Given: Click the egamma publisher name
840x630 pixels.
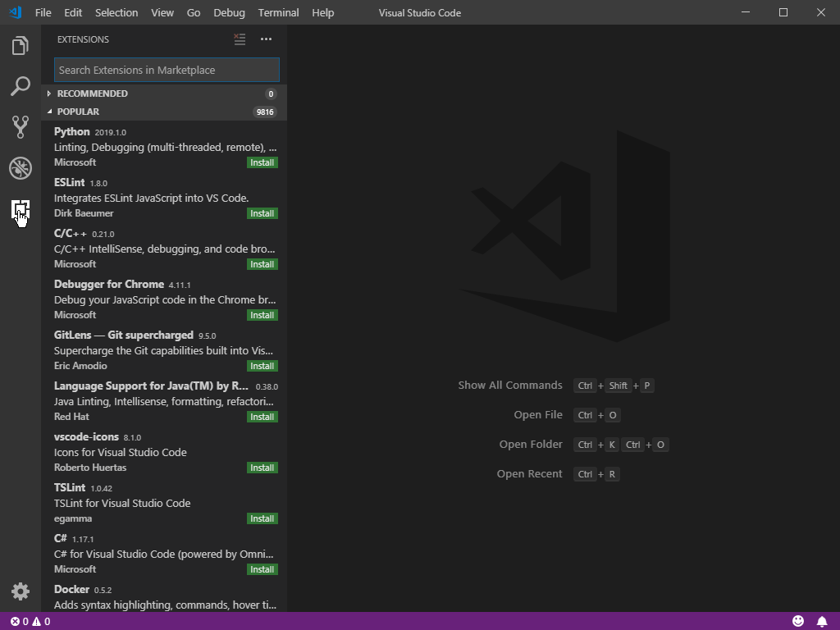Looking at the screenshot, I should point(73,518).
